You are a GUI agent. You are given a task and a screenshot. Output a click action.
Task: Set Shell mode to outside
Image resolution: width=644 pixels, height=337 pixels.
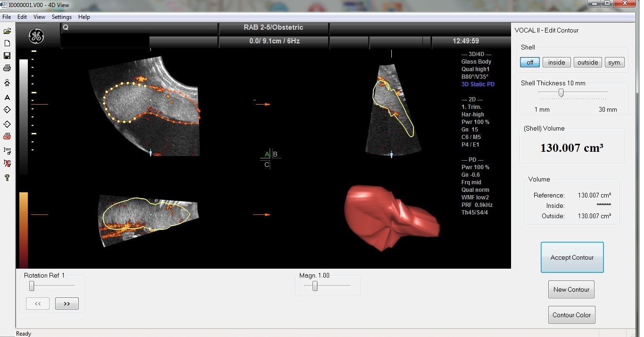point(587,62)
